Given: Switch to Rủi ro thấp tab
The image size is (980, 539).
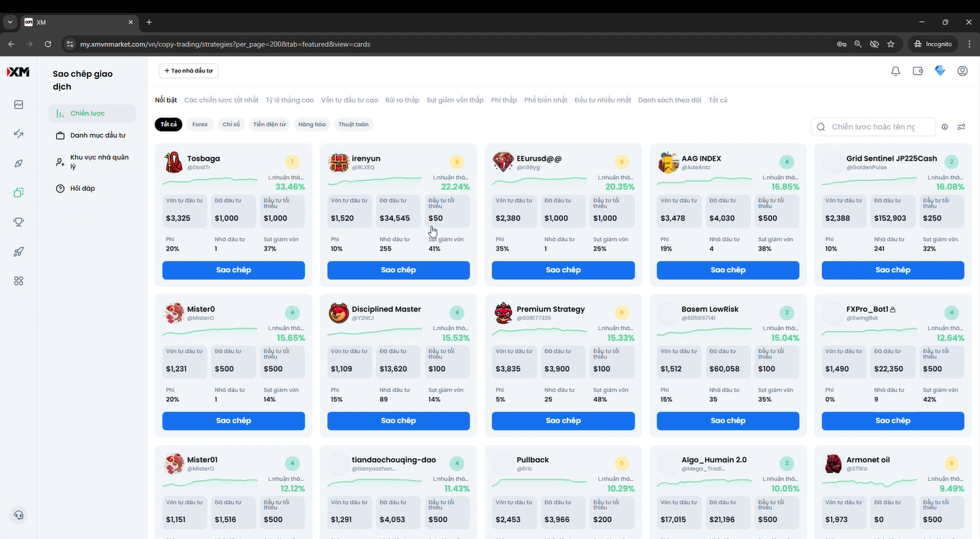Looking at the screenshot, I should (x=402, y=100).
